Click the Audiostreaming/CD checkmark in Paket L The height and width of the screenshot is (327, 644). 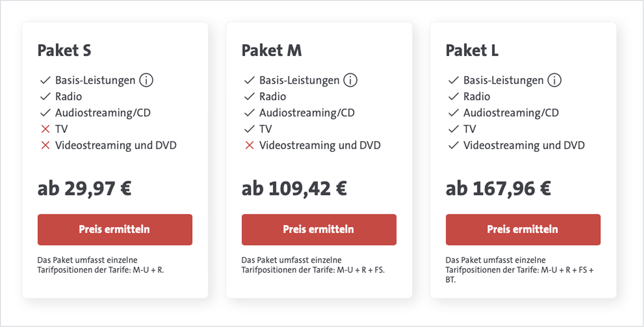pos(452,113)
